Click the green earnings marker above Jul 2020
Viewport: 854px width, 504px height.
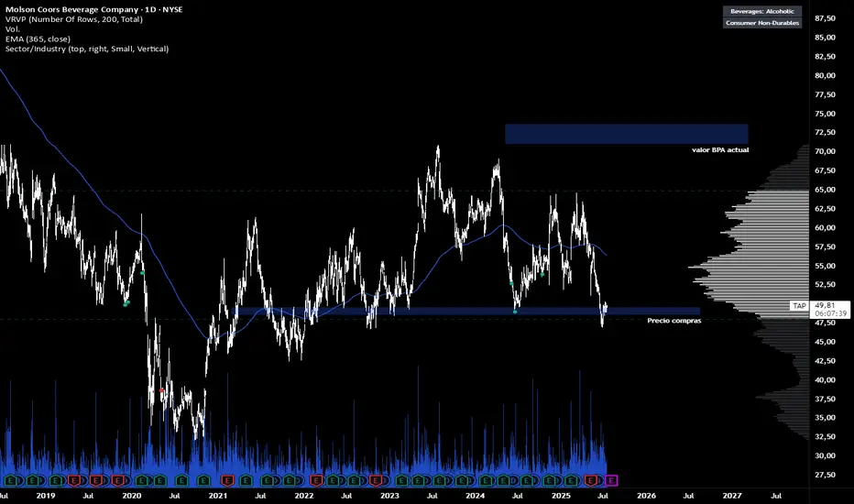182,480
